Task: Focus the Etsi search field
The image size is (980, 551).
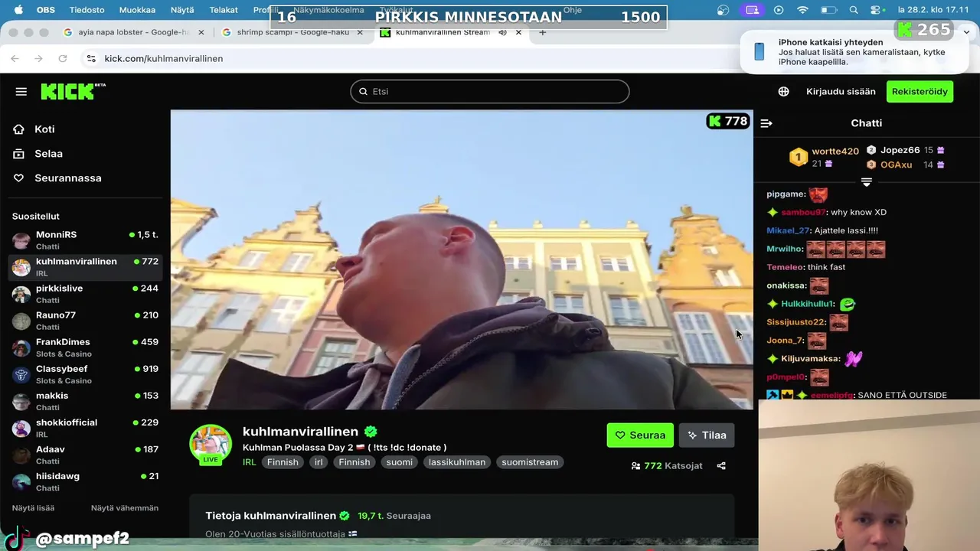Action: coord(490,91)
